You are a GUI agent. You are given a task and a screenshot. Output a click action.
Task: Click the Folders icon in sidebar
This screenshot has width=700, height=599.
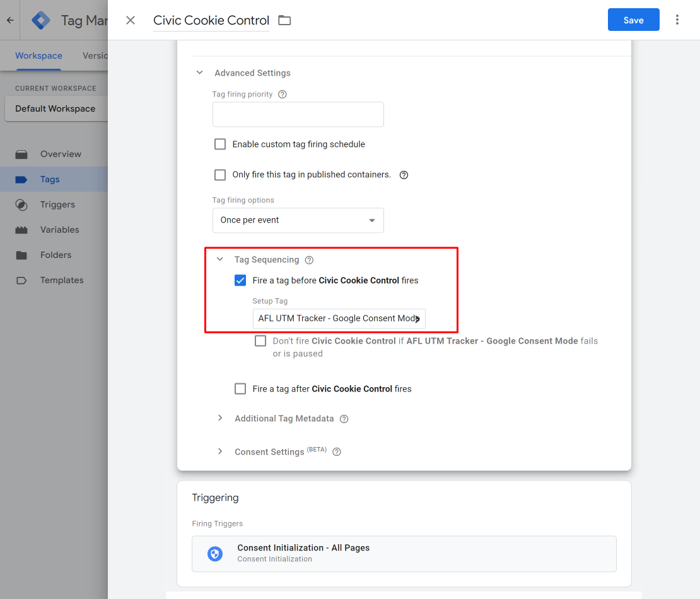pyautogui.click(x=21, y=255)
